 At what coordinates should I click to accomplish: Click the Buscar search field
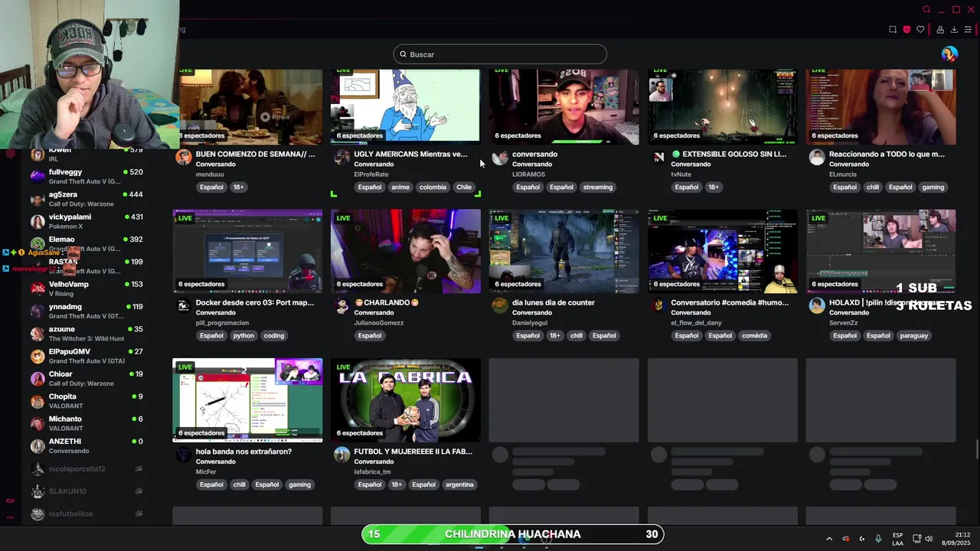(x=500, y=54)
